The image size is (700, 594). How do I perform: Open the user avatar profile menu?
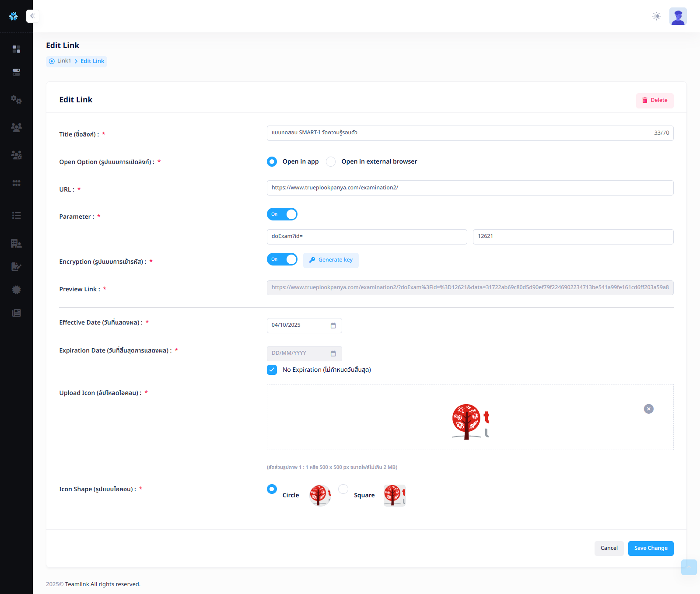click(678, 16)
